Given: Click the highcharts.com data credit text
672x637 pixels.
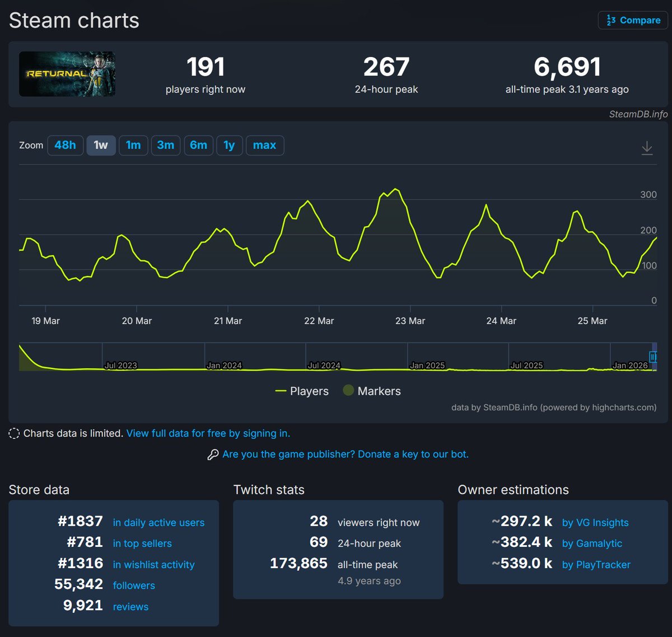Looking at the screenshot, I should 554,408.
